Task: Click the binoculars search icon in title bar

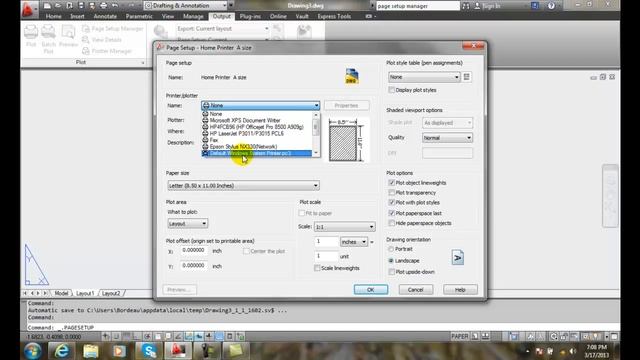Action: point(466,6)
